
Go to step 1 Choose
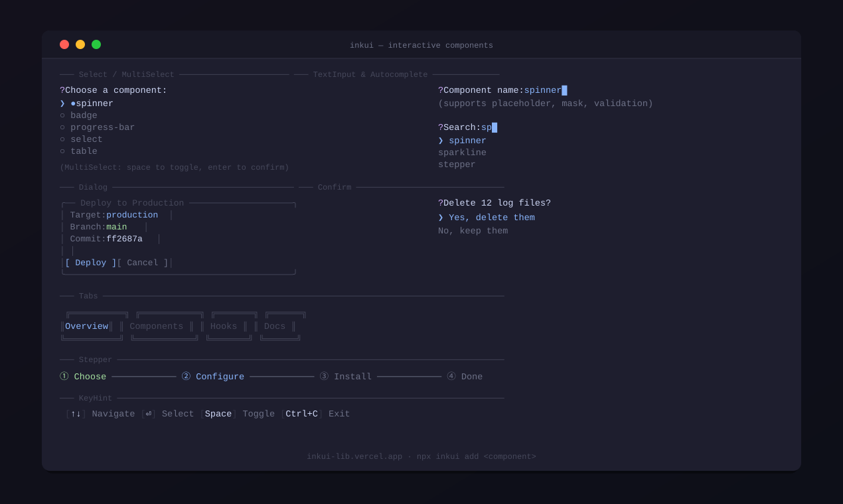click(x=83, y=377)
